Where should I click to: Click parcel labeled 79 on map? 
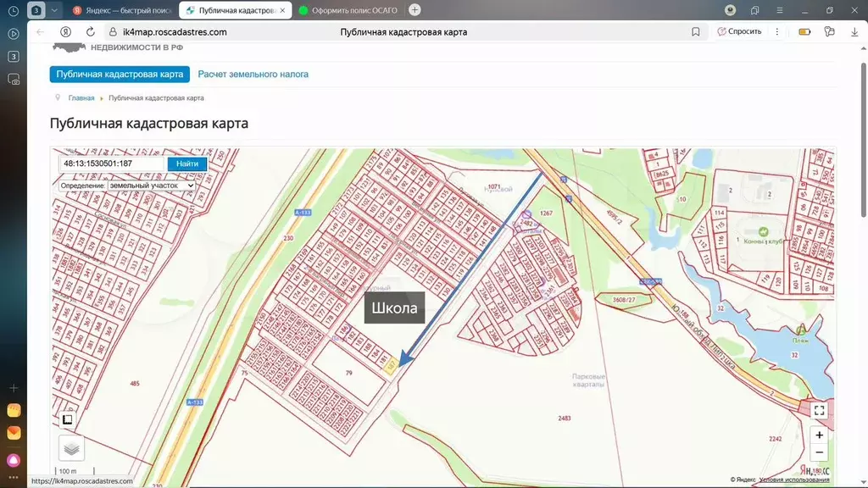point(348,373)
